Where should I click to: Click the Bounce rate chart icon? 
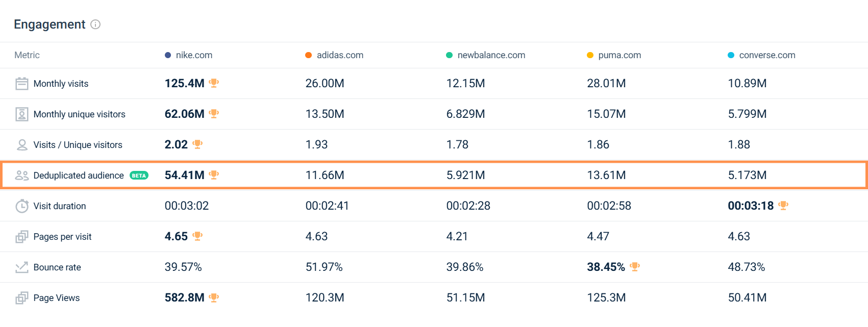[22, 267]
